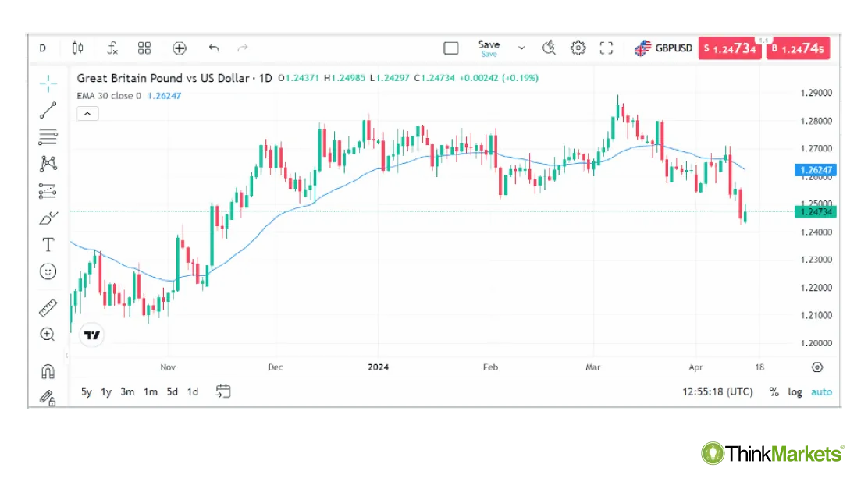This screenshot has height=496, width=868.
Task: Select the Measure ruler tool
Action: click(x=48, y=306)
